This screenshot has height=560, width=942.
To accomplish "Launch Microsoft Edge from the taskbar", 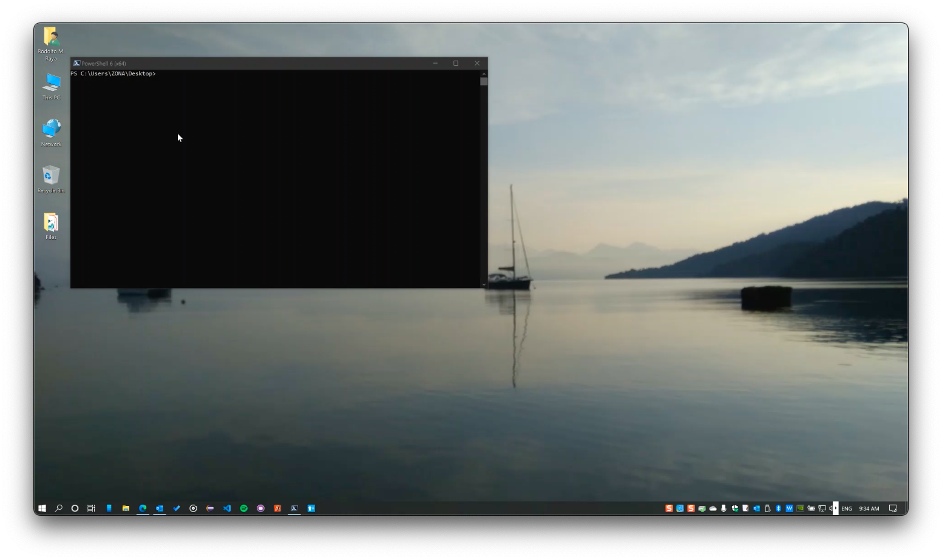I will coord(143,508).
